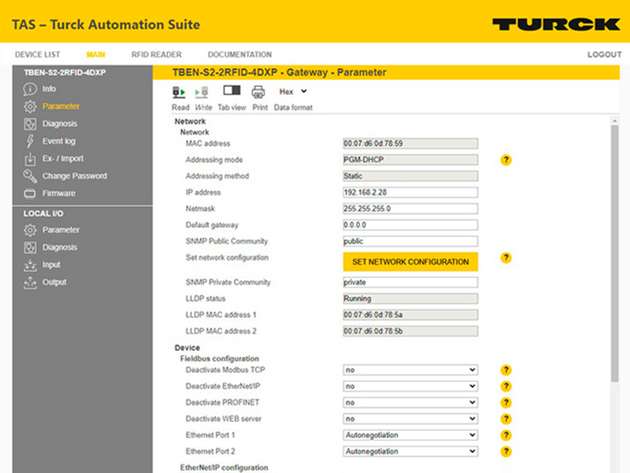Open the Local I/O Output icon
The height and width of the screenshot is (473, 630).
pyautogui.click(x=30, y=283)
